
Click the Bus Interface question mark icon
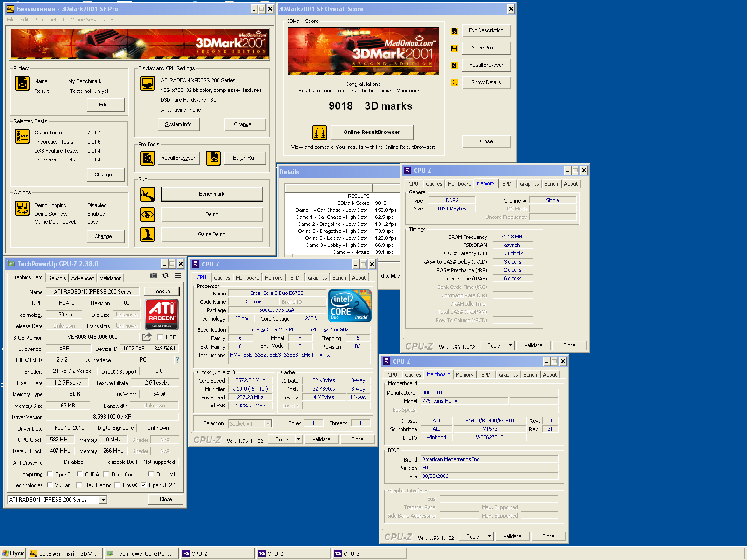[x=177, y=360]
